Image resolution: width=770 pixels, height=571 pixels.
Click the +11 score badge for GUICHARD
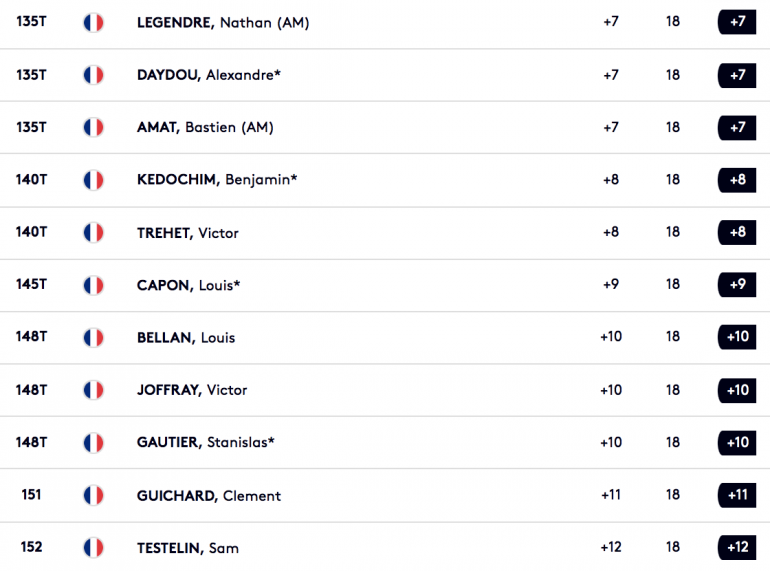tap(737, 495)
